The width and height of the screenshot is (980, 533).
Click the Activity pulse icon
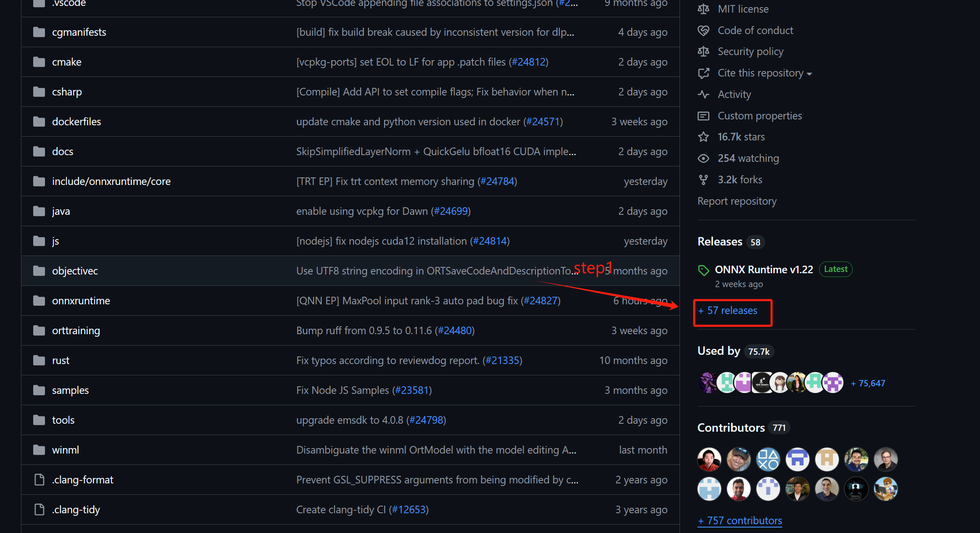[703, 95]
